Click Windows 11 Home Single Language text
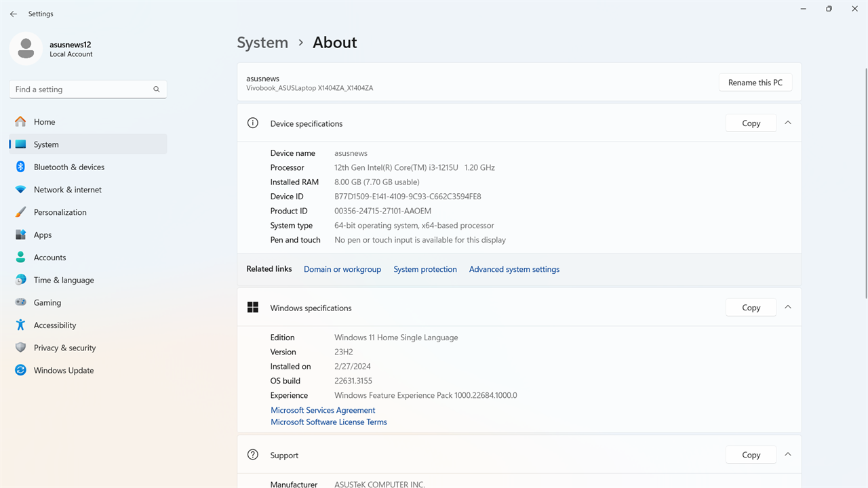Viewport: 868px width, 488px height. pos(396,338)
